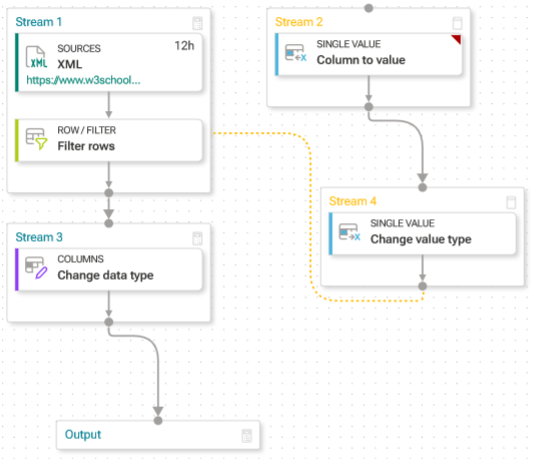Select the Stream 1 title label

click(x=39, y=22)
